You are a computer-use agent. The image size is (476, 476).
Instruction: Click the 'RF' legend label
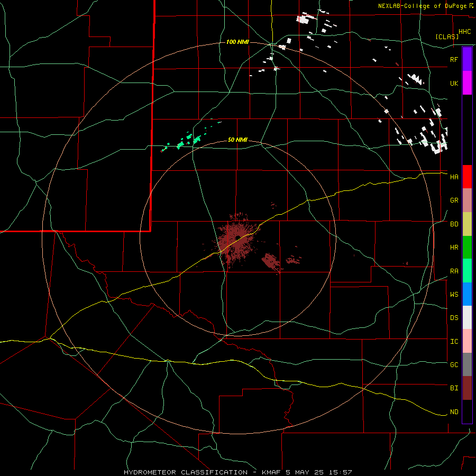(454, 59)
